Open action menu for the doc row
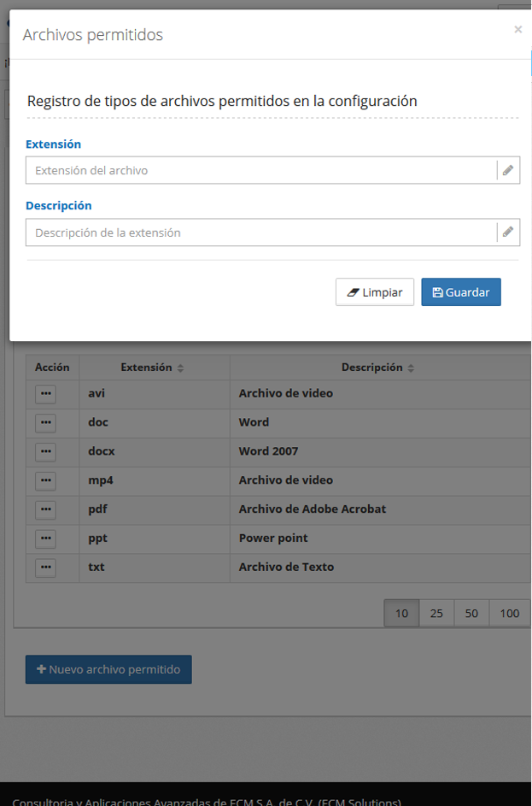 point(46,423)
